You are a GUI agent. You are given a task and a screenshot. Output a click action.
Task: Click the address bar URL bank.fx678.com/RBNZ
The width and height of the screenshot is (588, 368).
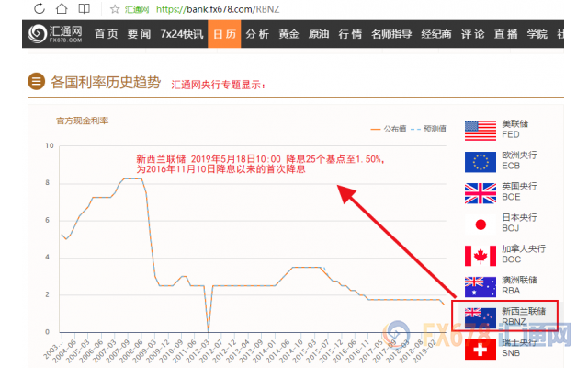(218, 9)
